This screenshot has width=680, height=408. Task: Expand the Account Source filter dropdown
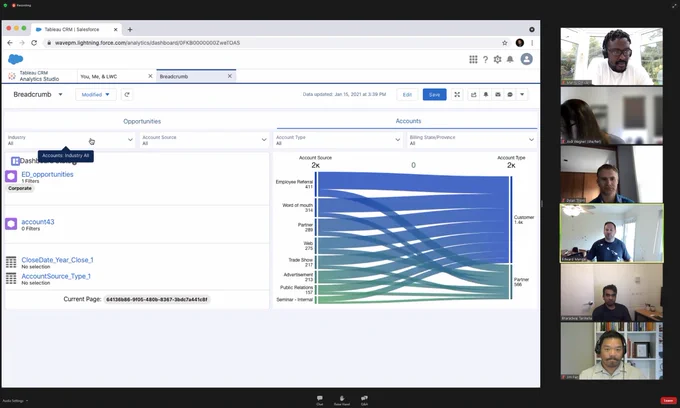click(264, 140)
